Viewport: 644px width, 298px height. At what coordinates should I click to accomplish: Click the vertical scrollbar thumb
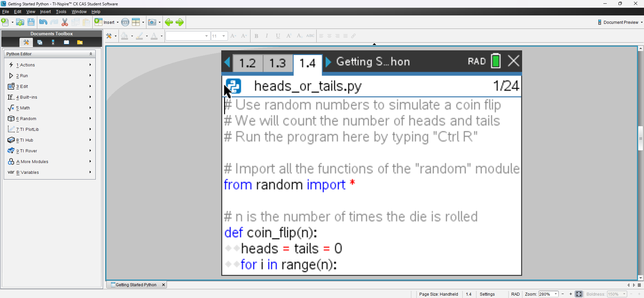pyautogui.click(x=640, y=138)
